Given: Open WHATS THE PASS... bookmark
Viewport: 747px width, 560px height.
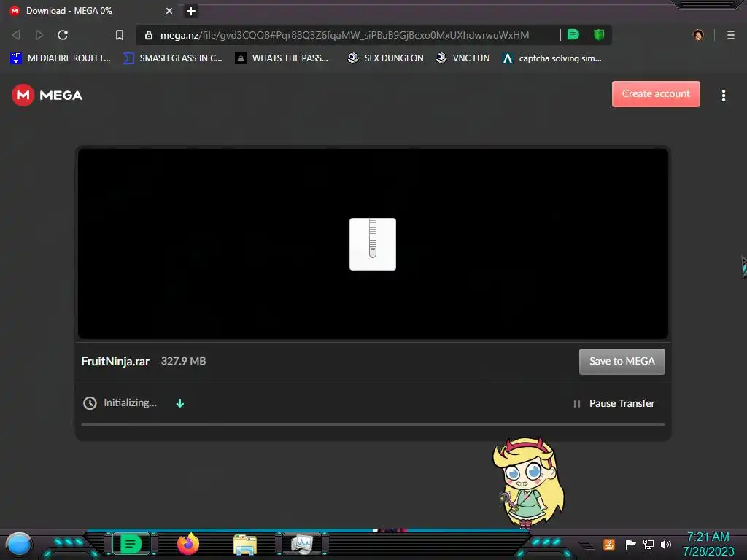Looking at the screenshot, I should coord(282,58).
